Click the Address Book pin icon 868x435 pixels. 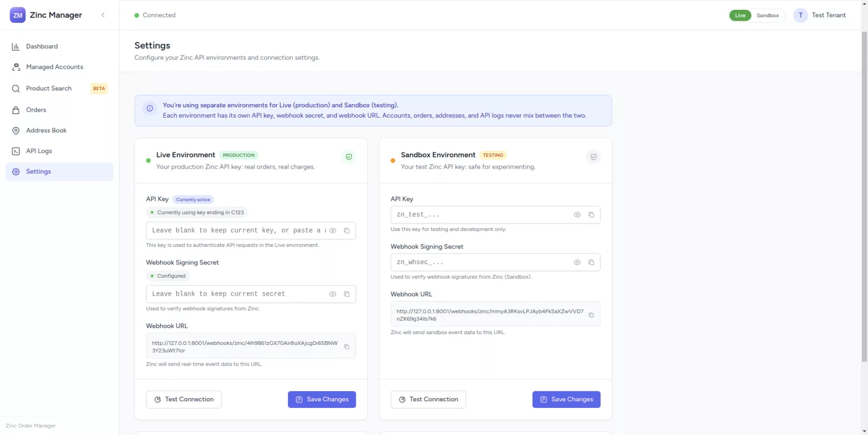(16, 131)
